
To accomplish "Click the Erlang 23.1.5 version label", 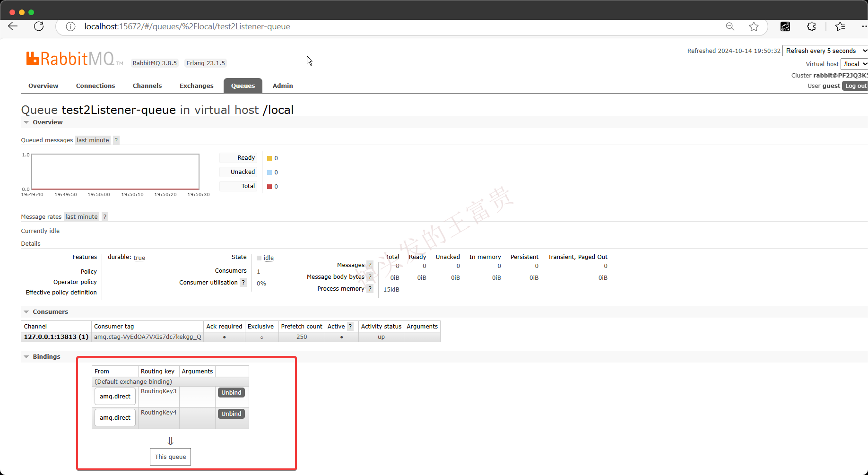I will pyautogui.click(x=206, y=63).
